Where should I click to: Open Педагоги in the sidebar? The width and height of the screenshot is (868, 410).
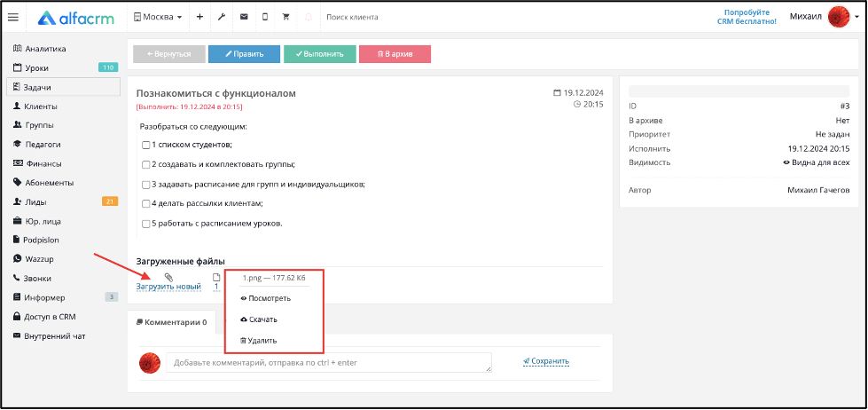pyautogui.click(x=36, y=145)
